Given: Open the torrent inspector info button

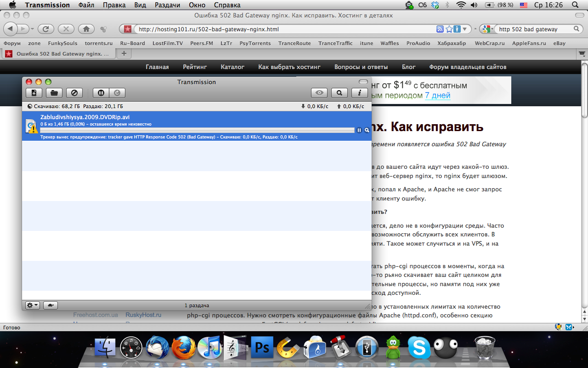Looking at the screenshot, I should coord(360,93).
